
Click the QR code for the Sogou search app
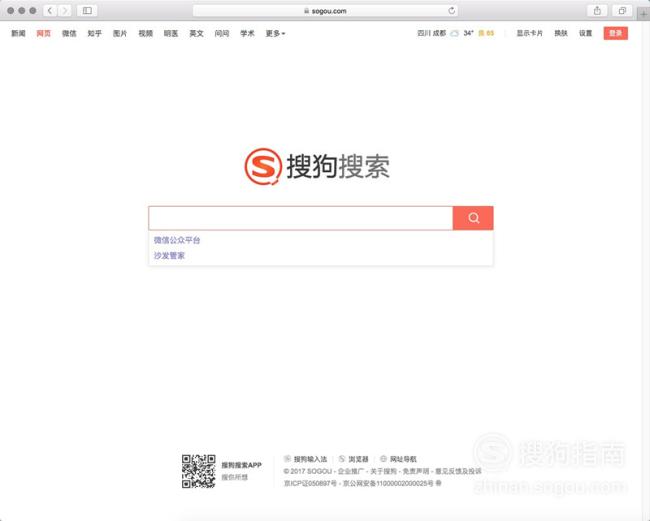pos(199,471)
